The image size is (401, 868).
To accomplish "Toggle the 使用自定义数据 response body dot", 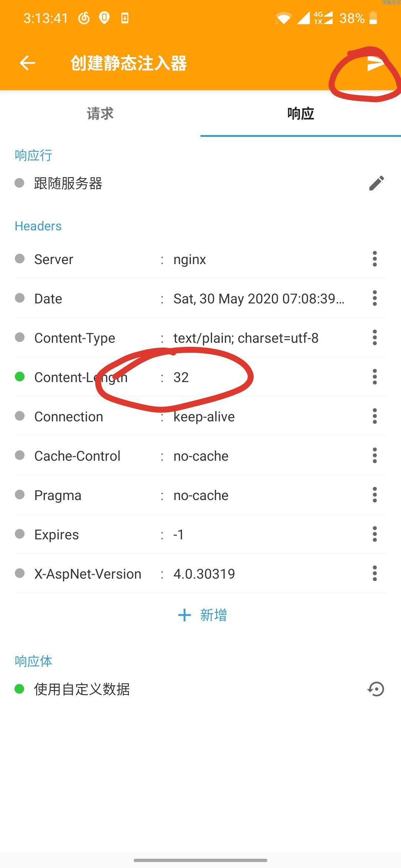I will coord(19,689).
